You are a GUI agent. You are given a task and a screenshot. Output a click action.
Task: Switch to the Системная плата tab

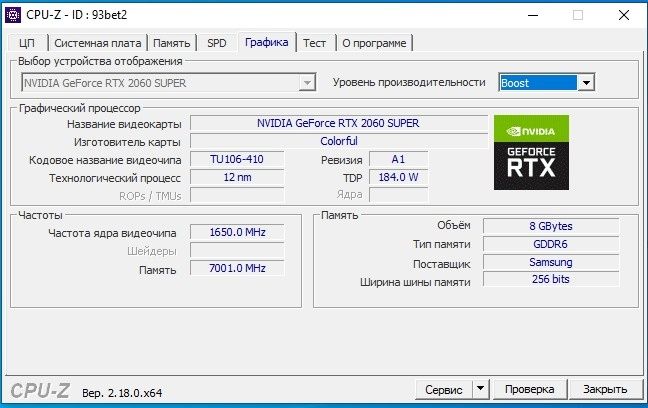(x=98, y=43)
